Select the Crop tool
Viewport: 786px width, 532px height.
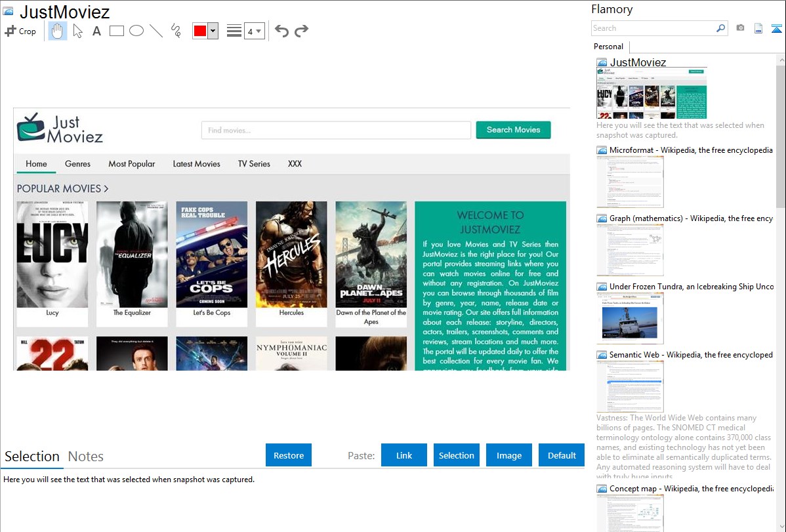[x=20, y=31]
